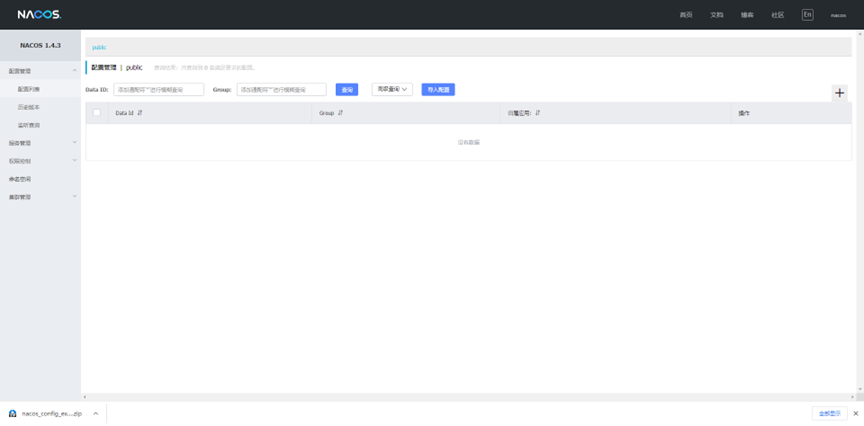Open the 文档 documentation link
This screenshot has height=426, width=864.
(x=716, y=15)
